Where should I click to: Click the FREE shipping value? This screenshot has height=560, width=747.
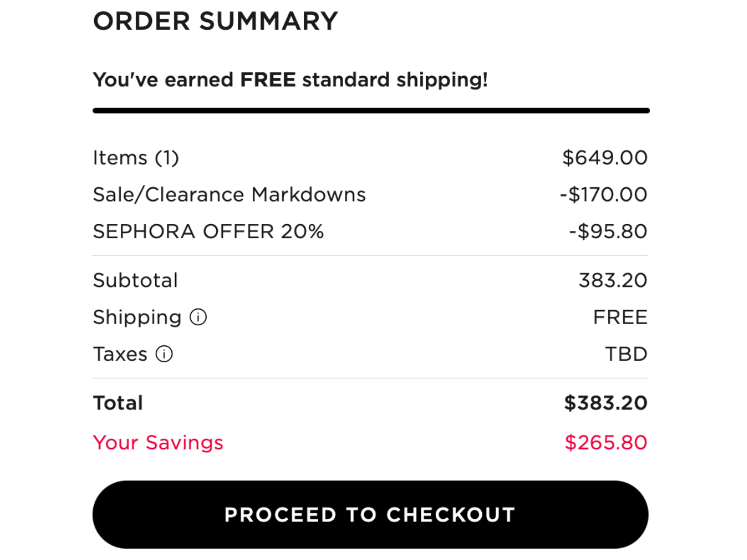[x=620, y=317]
